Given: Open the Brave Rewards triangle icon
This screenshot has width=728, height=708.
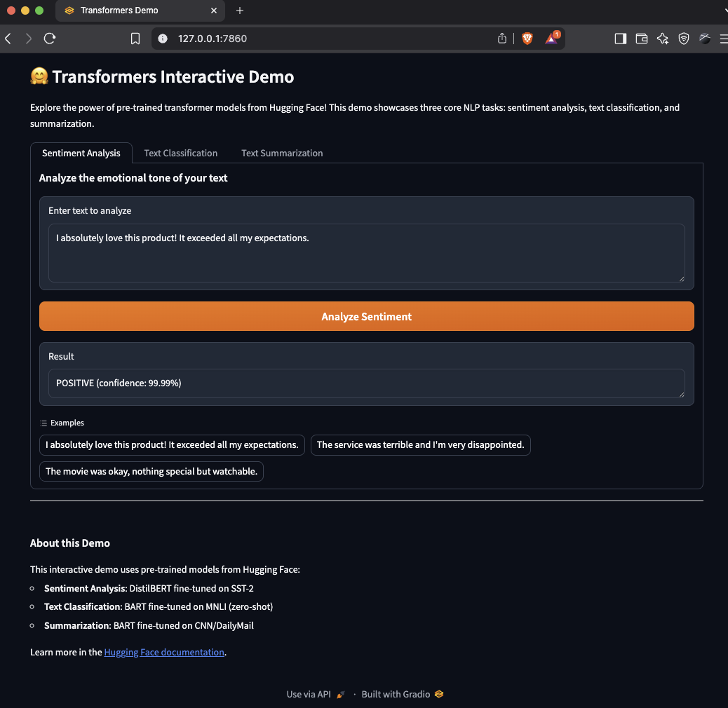Looking at the screenshot, I should click(x=552, y=38).
